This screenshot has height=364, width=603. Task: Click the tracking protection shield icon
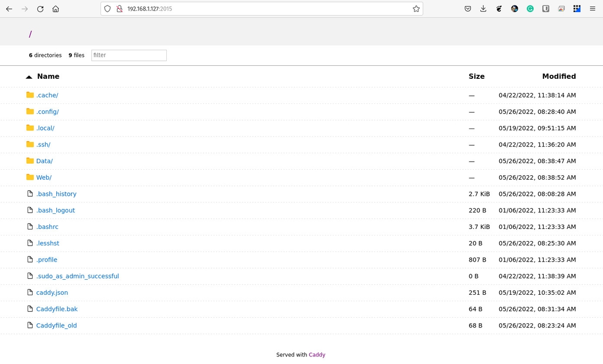pyautogui.click(x=108, y=9)
